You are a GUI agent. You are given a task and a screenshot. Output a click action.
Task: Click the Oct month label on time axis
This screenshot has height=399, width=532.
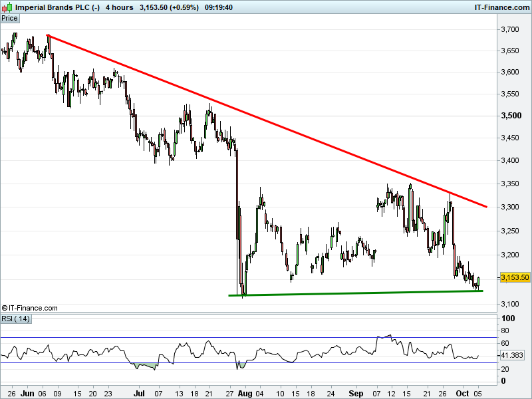coord(462,394)
